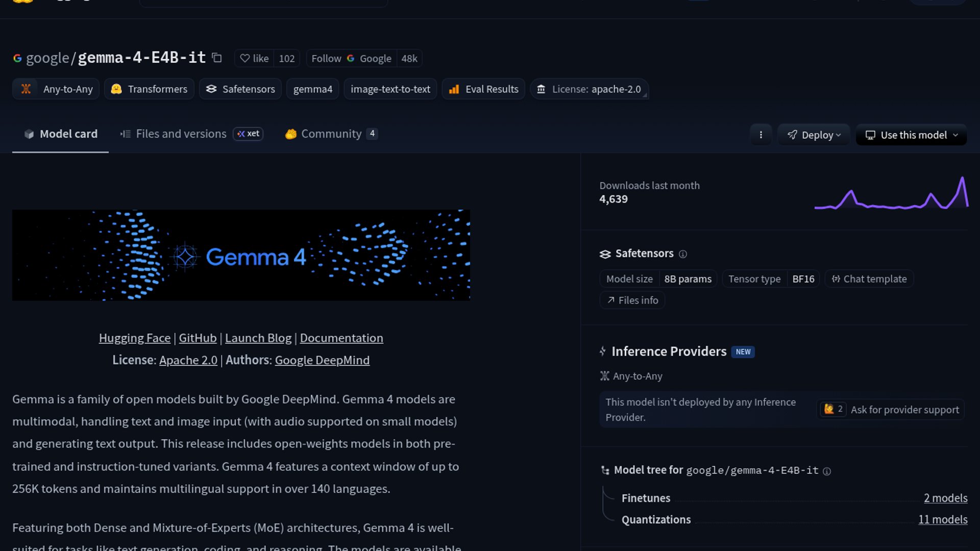Click the Safetensors info icon

(x=683, y=254)
